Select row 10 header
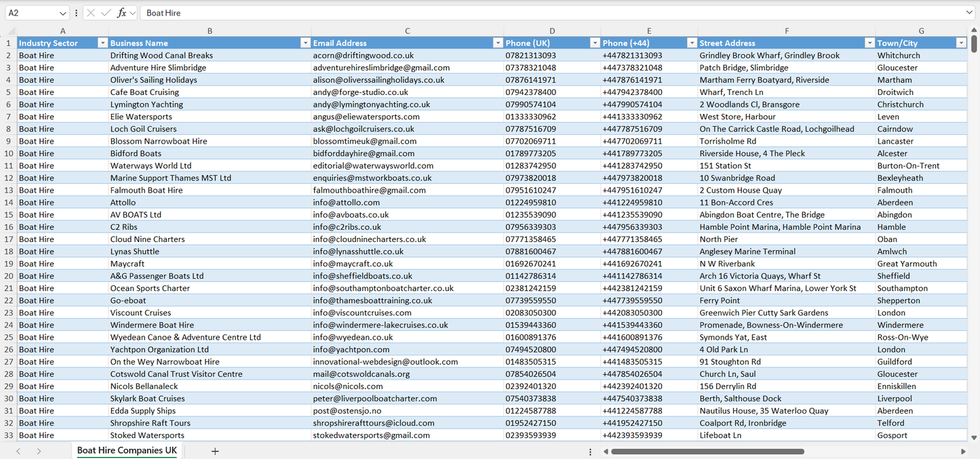This screenshot has height=459, width=980. (x=9, y=153)
